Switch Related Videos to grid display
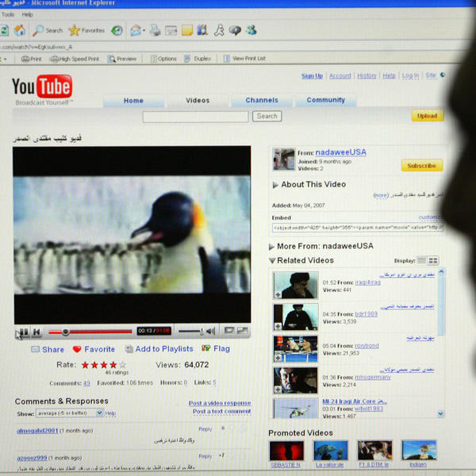Viewport: 476px width, 476px height. pos(433,260)
